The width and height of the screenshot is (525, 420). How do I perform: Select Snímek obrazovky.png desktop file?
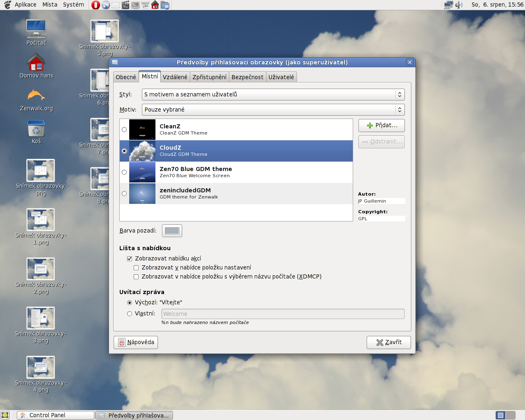click(x=41, y=177)
